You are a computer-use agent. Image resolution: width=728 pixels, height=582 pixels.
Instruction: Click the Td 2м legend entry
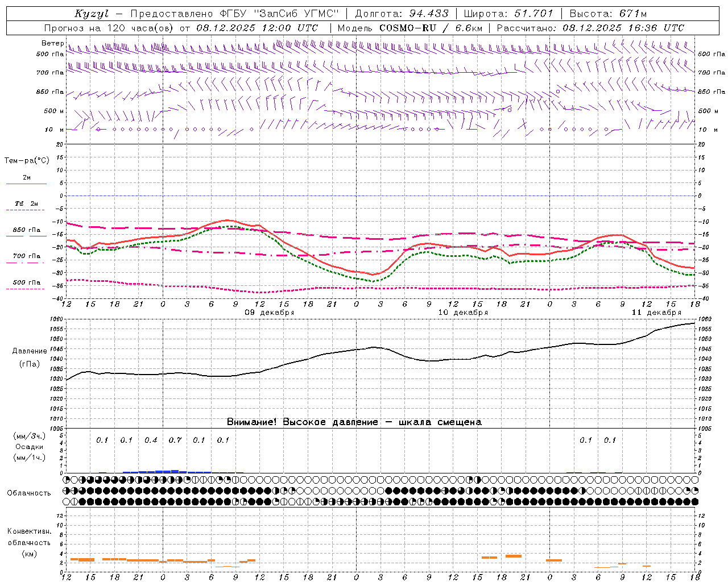tap(26, 203)
